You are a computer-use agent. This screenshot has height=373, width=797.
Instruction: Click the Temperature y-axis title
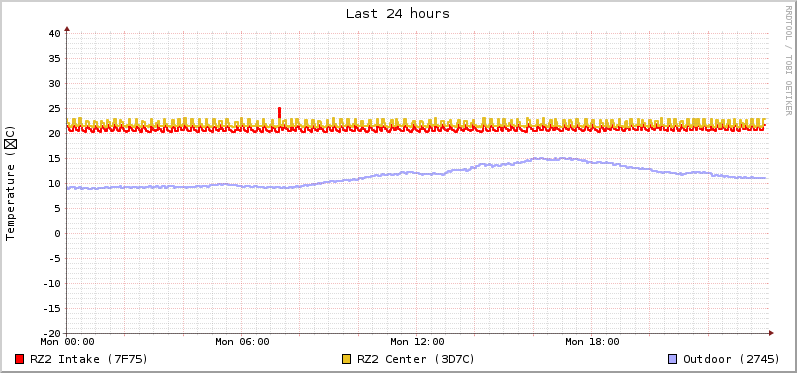(10, 183)
